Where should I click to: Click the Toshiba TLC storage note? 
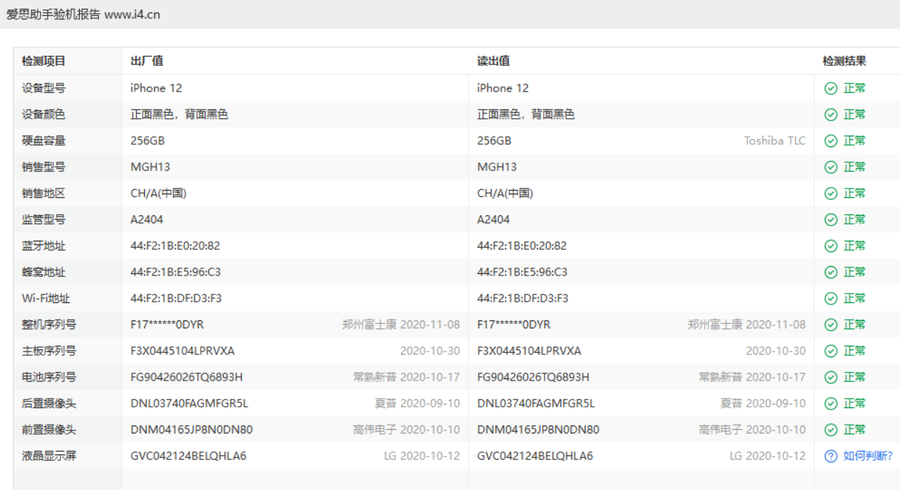pyautogui.click(x=775, y=141)
